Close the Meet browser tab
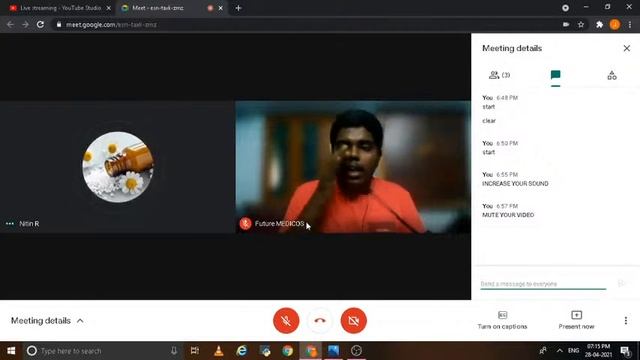The width and height of the screenshot is (640, 360). tap(221, 8)
